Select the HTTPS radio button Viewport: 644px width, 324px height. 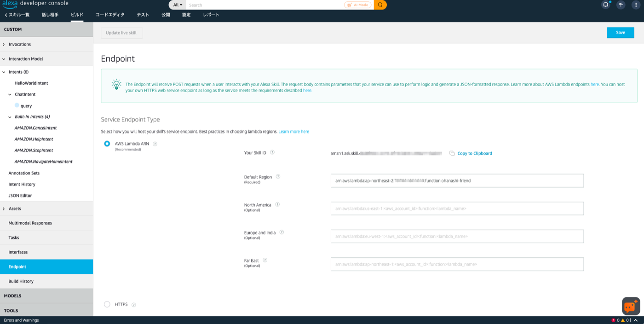click(107, 304)
